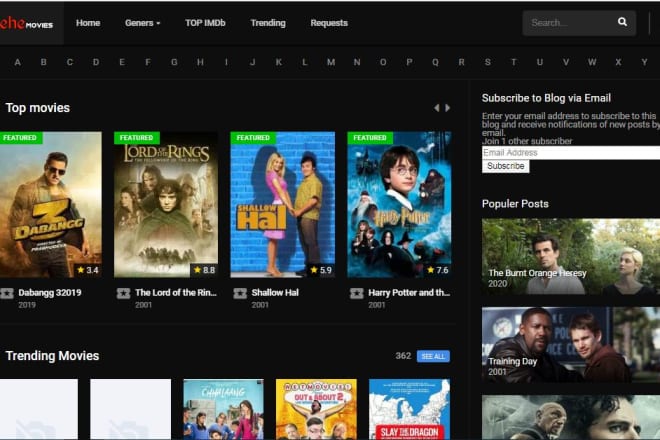Click the next arrow in Top movies

point(447,108)
